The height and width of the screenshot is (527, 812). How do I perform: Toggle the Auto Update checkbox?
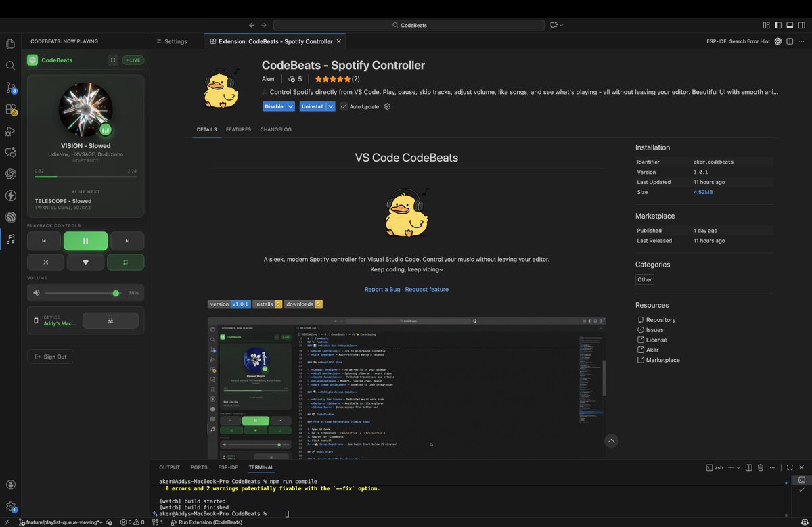tap(344, 106)
